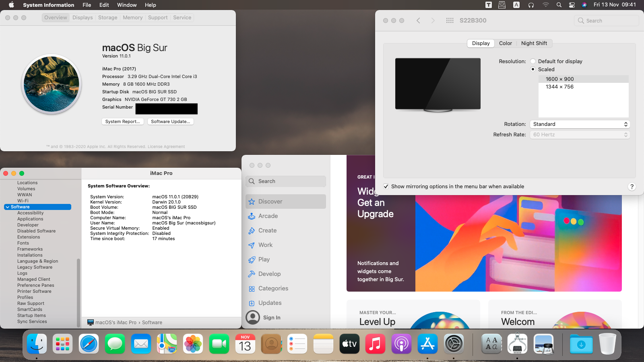Open the Trash in the Dock
This screenshot has width=644, height=362.
pos(607,344)
